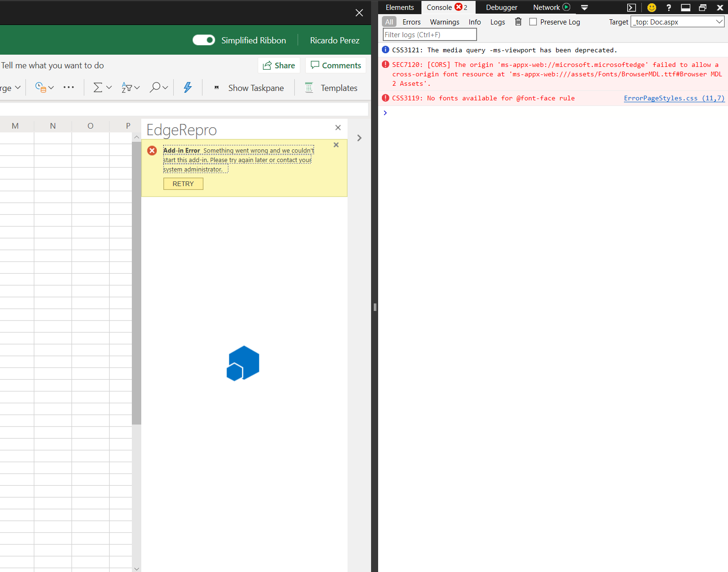Open the Network tab
Image resolution: width=728 pixels, height=572 pixels.
tap(547, 8)
